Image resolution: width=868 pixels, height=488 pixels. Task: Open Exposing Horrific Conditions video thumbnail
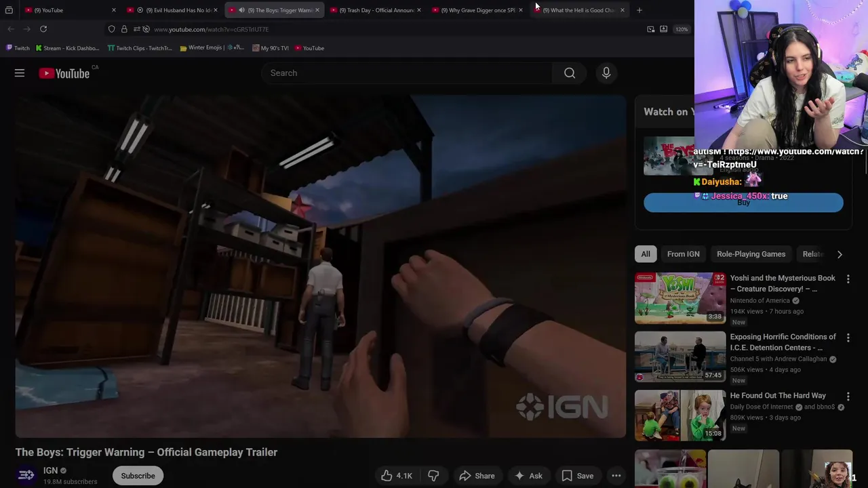pos(680,357)
